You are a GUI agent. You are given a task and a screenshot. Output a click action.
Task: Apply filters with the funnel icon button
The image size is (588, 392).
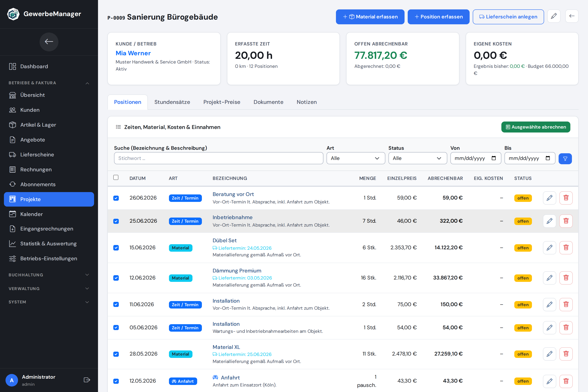(x=565, y=159)
